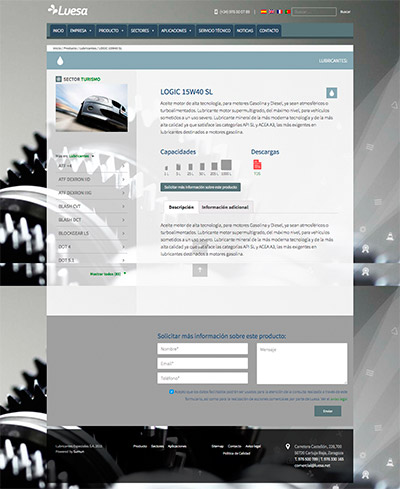Screen dimensions: 400x489
Task: Toggle the data consent checkbox in the form
Action: point(171,392)
